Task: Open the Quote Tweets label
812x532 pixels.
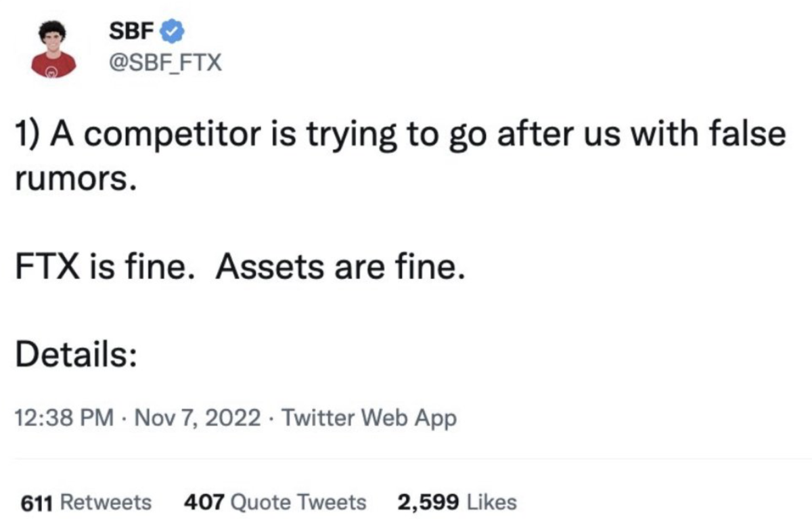Action: (298, 502)
